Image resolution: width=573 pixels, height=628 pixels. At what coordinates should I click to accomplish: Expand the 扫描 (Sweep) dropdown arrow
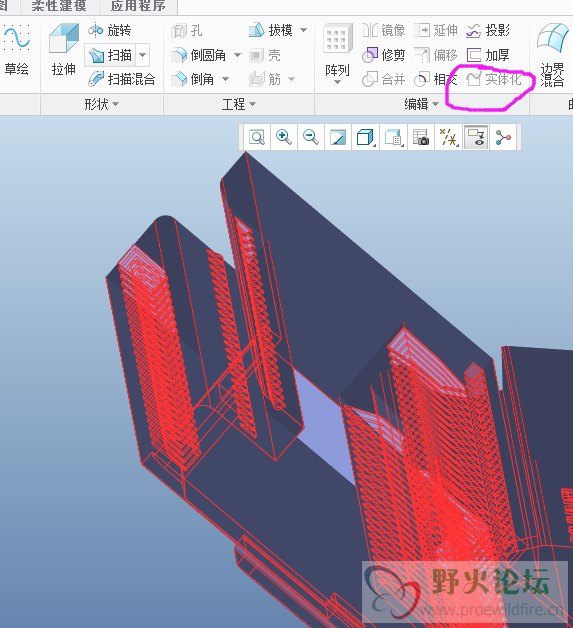(x=143, y=55)
